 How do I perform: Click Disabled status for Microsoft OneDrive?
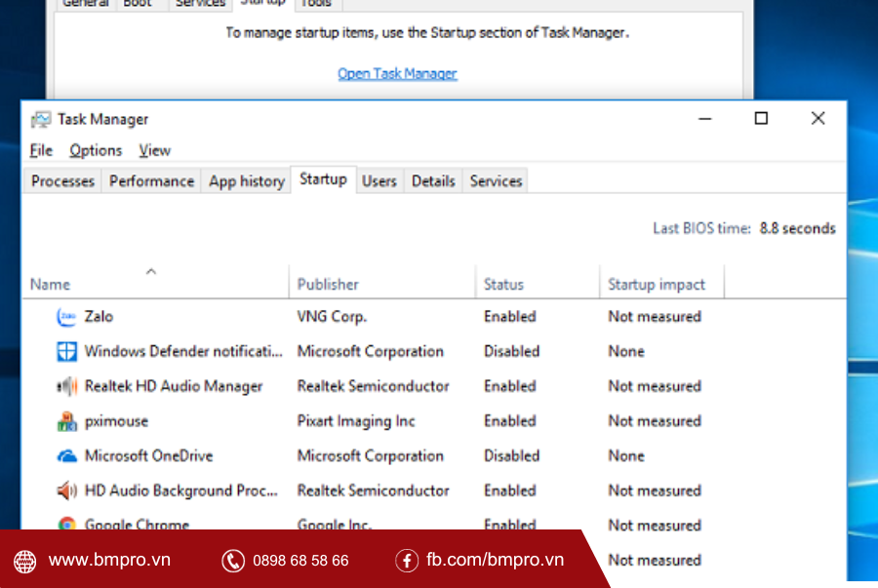click(x=511, y=456)
